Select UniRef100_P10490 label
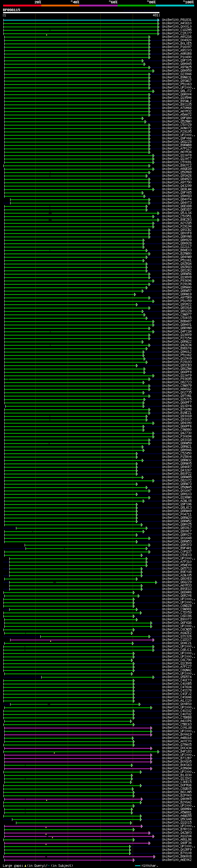Viewport: 197px width, 868px height. pyautogui.click(x=177, y=57)
